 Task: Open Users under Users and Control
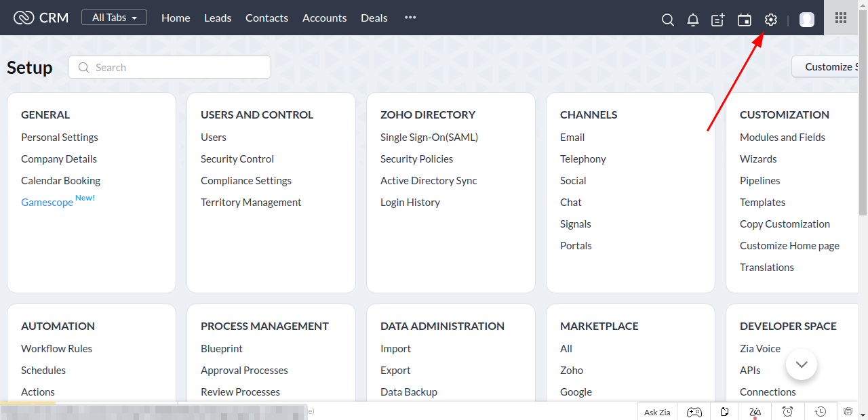[x=214, y=138]
